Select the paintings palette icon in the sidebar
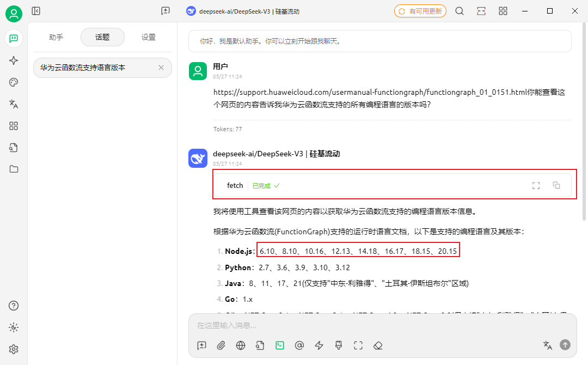This screenshot has width=588, height=365. pos(14,82)
